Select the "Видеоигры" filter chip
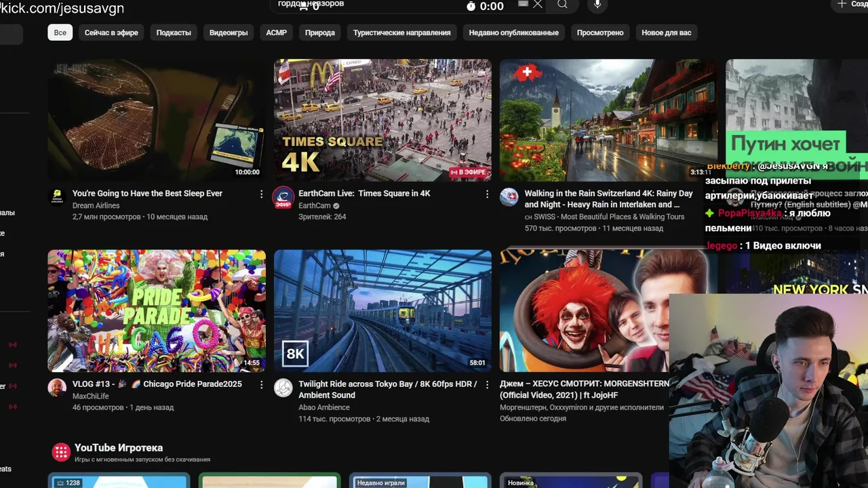Image resolution: width=868 pixels, height=488 pixels. point(229,33)
